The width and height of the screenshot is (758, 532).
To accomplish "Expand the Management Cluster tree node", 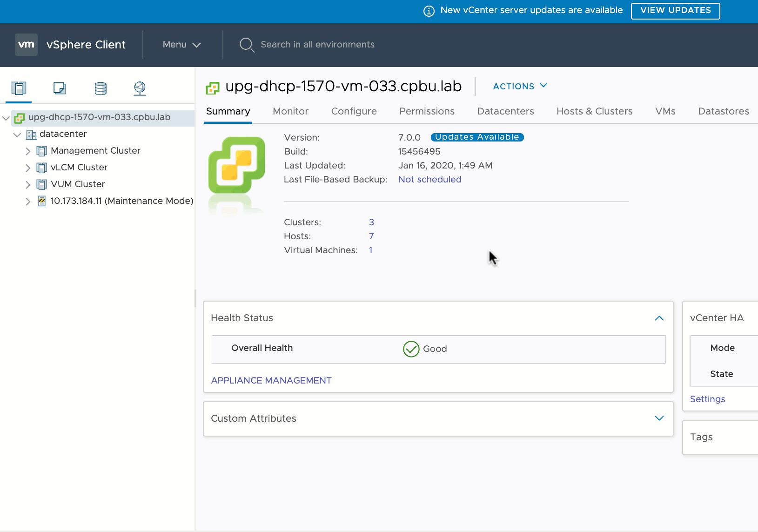I will 28,151.
